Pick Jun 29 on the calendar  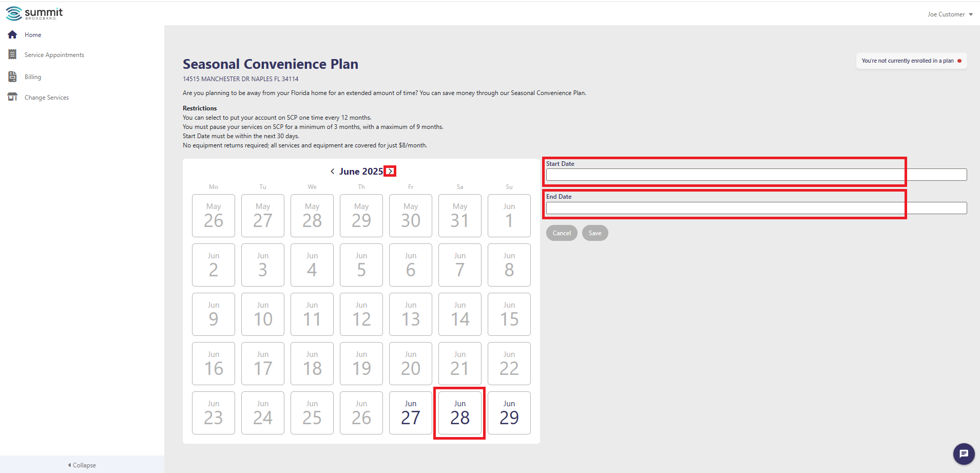click(x=509, y=413)
